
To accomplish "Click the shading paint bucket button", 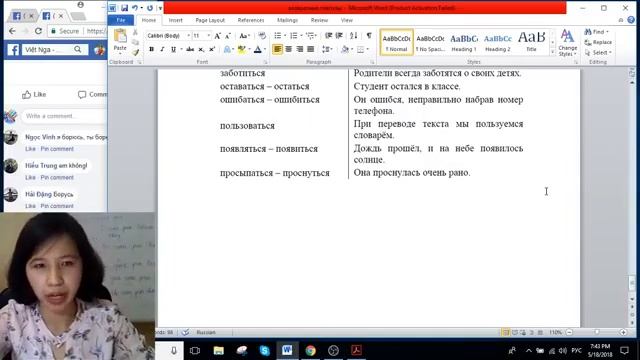I will 345,49.
